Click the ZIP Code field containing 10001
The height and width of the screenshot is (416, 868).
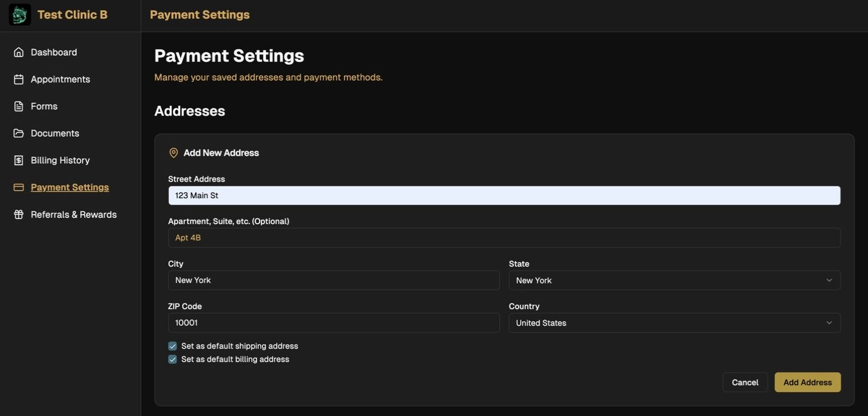(334, 323)
